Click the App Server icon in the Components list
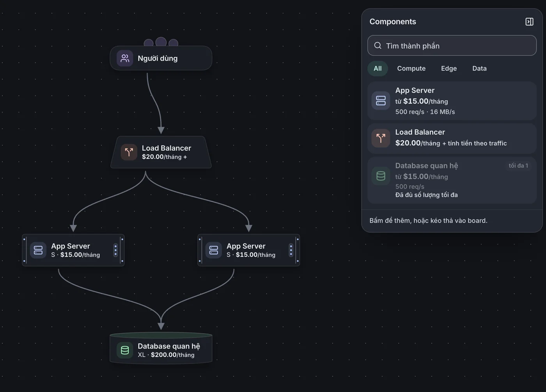 [381, 101]
